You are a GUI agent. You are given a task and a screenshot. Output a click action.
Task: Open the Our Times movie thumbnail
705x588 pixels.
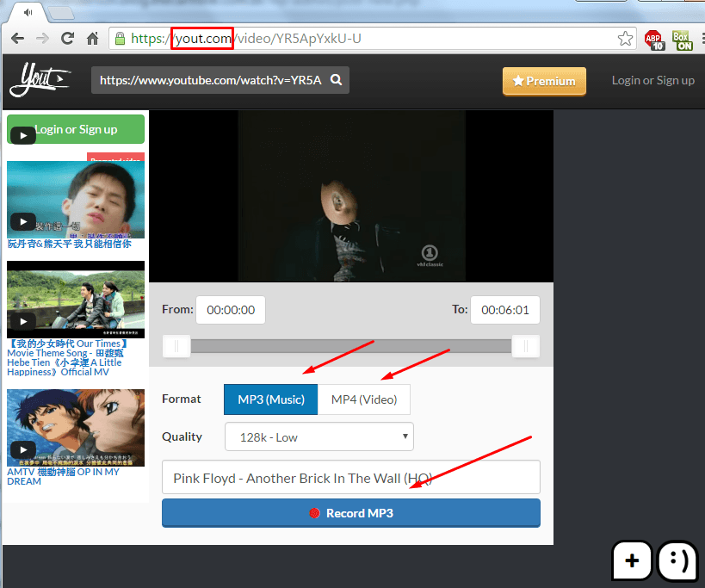pyautogui.click(x=76, y=300)
